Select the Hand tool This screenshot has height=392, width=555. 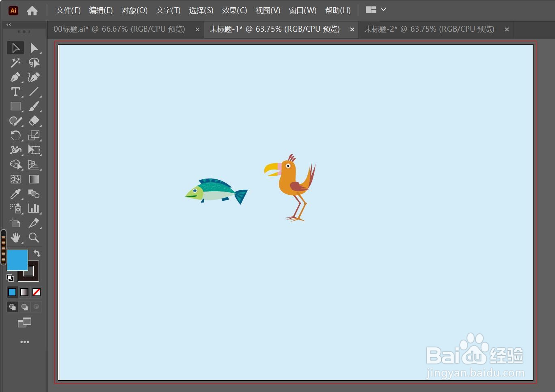coord(15,238)
